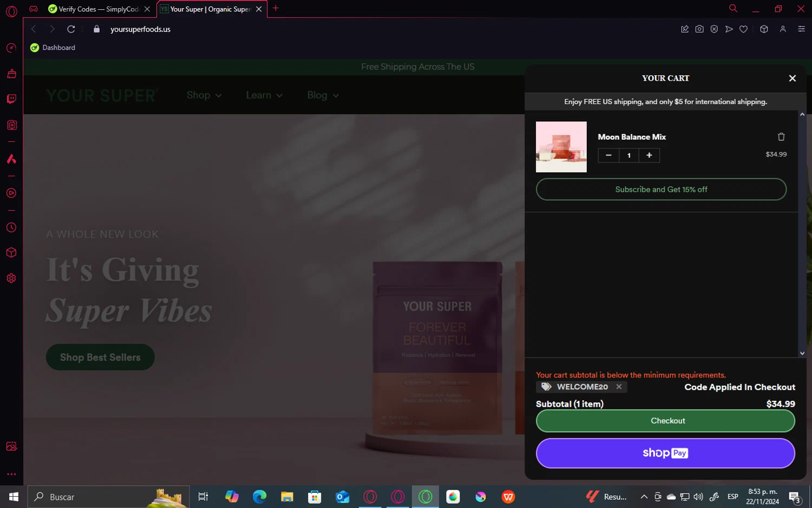Go back to previous page
The height and width of the screenshot is (508, 812).
[34, 29]
